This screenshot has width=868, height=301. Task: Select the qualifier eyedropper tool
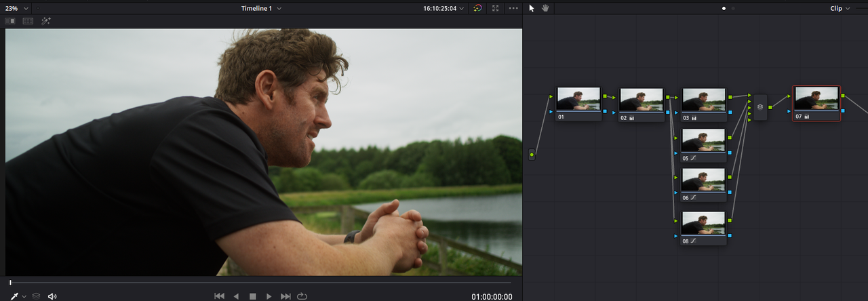click(14, 296)
